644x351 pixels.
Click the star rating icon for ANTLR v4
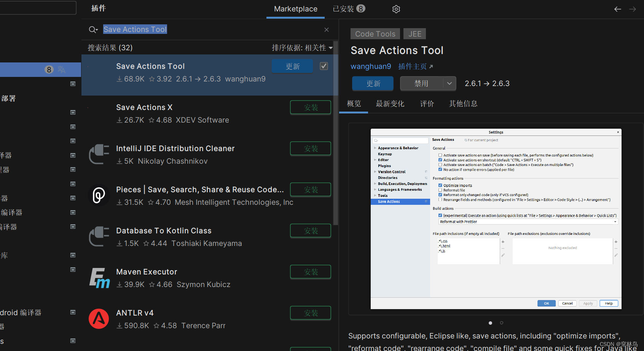156,325
